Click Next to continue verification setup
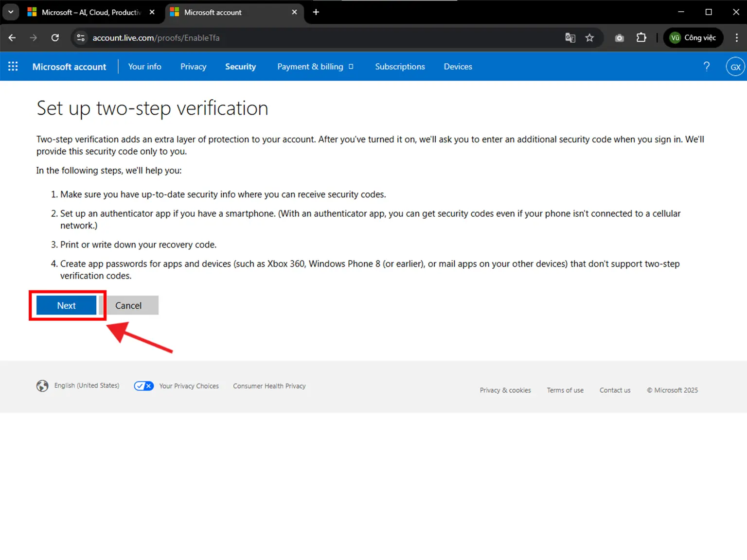747x560 pixels. click(x=66, y=305)
